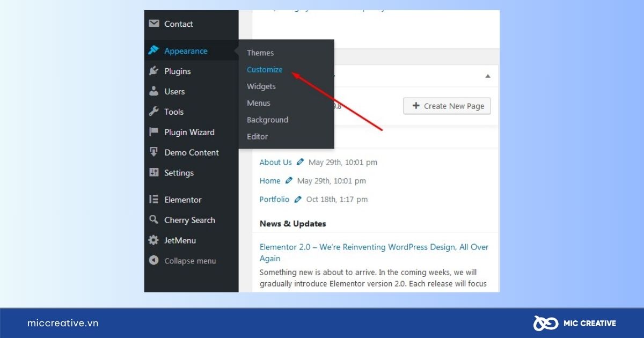Click the News & Updates heading

293,224
